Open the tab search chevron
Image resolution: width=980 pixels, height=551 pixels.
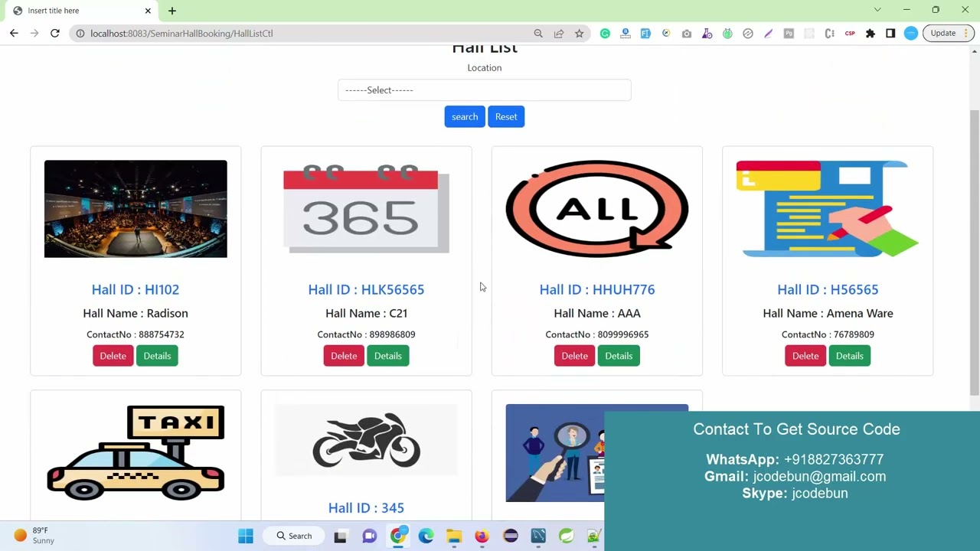tap(877, 10)
